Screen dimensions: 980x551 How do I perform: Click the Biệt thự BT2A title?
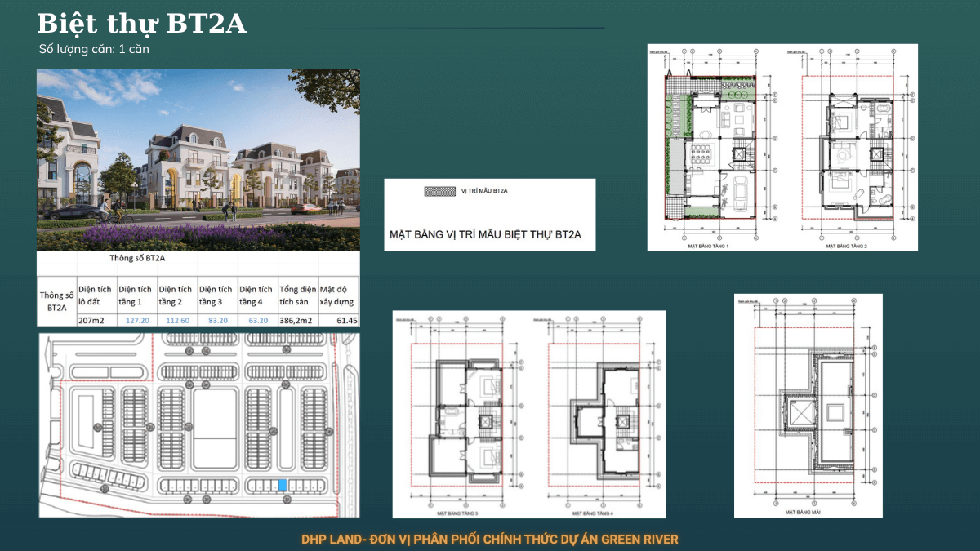(x=141, y=24)
